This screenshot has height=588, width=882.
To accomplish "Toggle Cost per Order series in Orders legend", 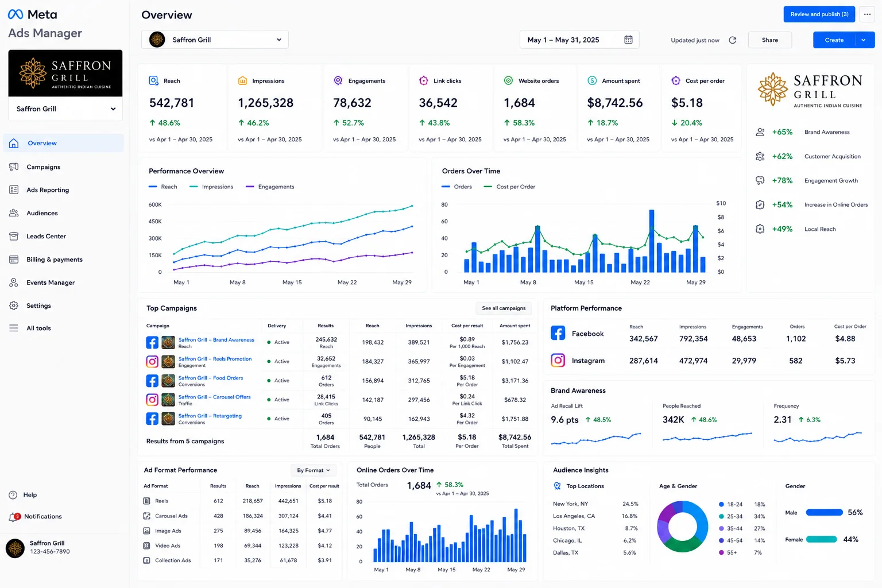I will pos(509,187).
